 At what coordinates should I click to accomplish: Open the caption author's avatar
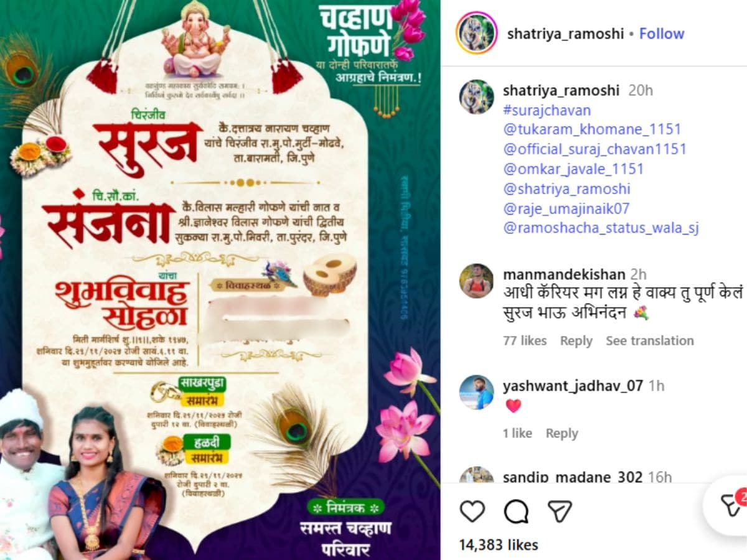476,97
